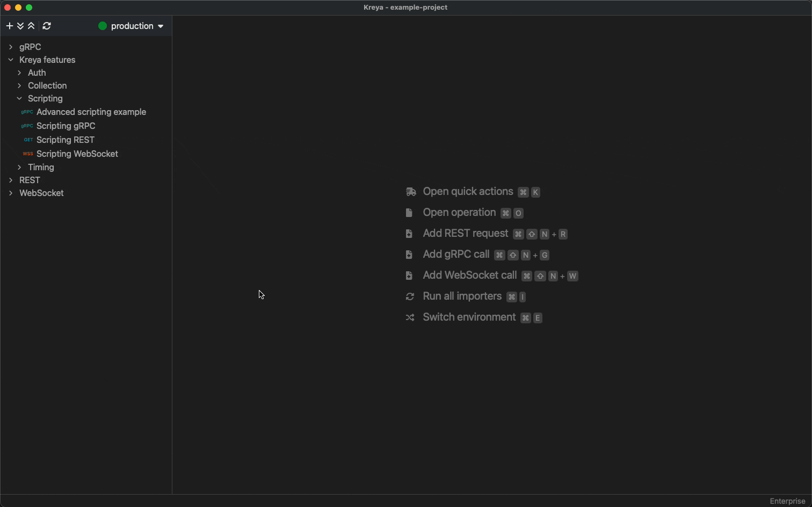
Task: Collapse the Kreya features folder
Action: click(x=11, y=60)
